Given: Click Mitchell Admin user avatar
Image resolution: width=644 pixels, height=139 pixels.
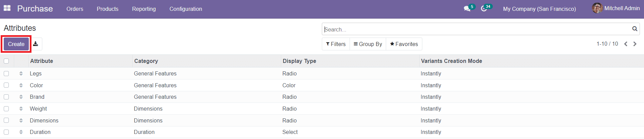Looking at the screenshot, I should pyautogui.click(x=597, y=8).
